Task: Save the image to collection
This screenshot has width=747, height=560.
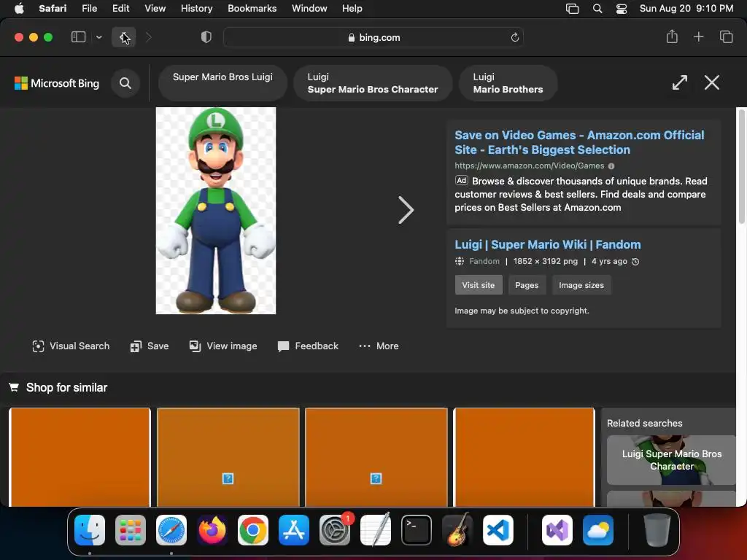Action: pos(150,346)
